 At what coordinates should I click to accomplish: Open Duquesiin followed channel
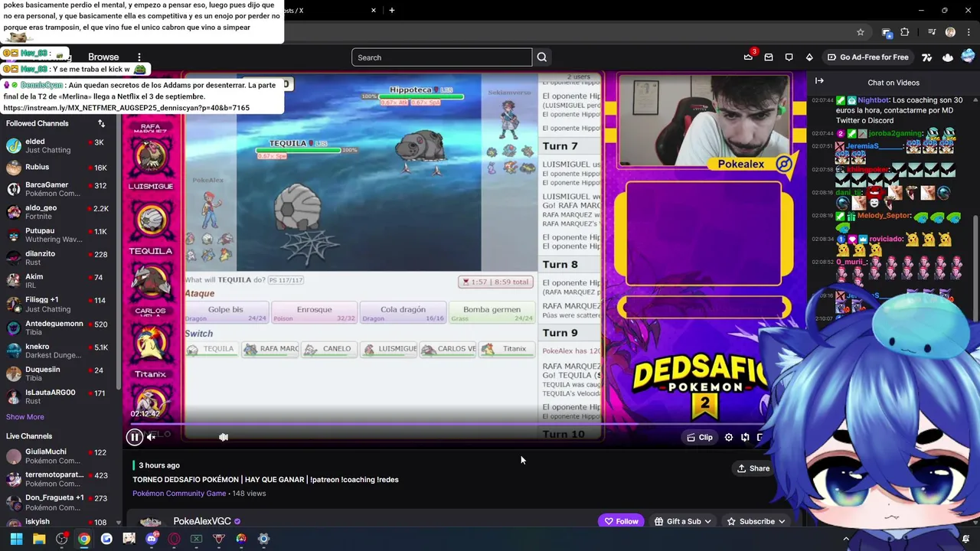tap(59, 373)
